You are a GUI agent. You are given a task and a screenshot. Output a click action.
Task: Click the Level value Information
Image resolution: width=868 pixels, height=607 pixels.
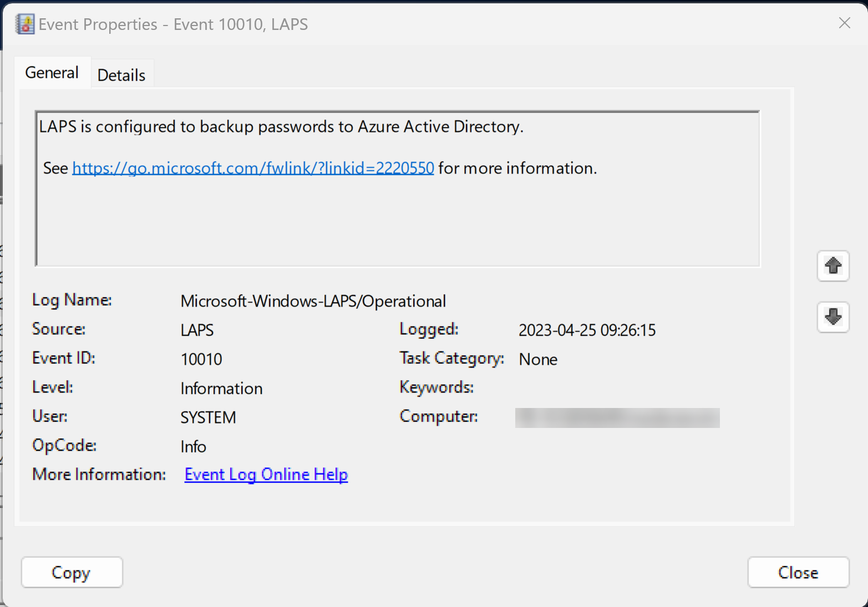coord(221,389)
